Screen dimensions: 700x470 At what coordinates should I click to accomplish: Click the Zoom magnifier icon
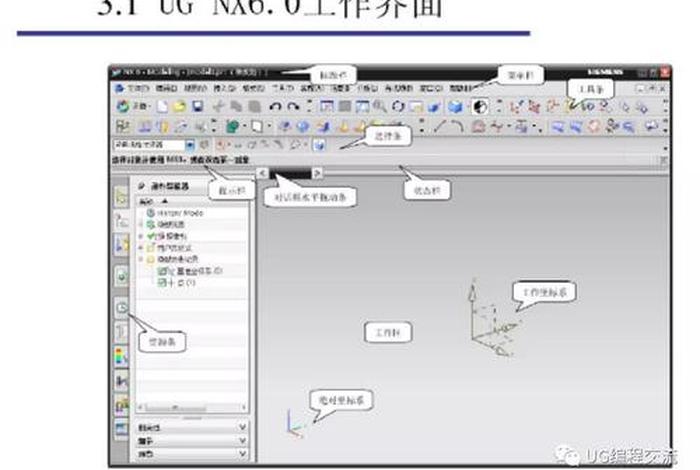tap(379, 107)
